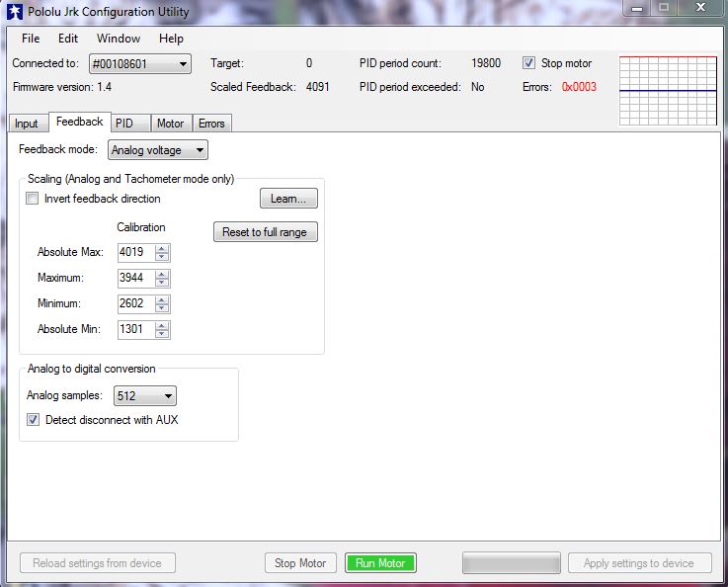This screenshot has height=587, width=728.
Task: Open the Edit menu
Action: (68, 39)
